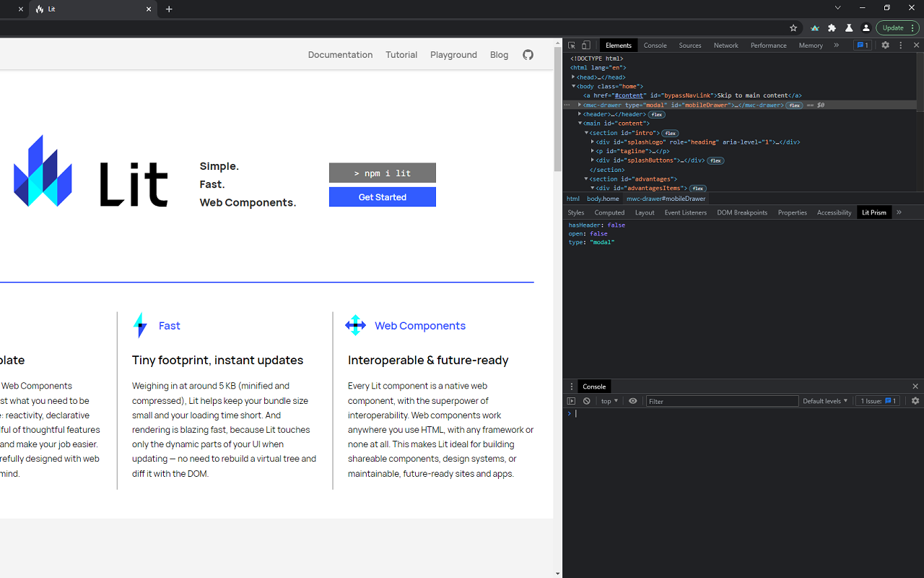Open Chrome experiments flask icon
Image resolution: width=924 pixels, height=578 pixels.
(x=849, y=28)
